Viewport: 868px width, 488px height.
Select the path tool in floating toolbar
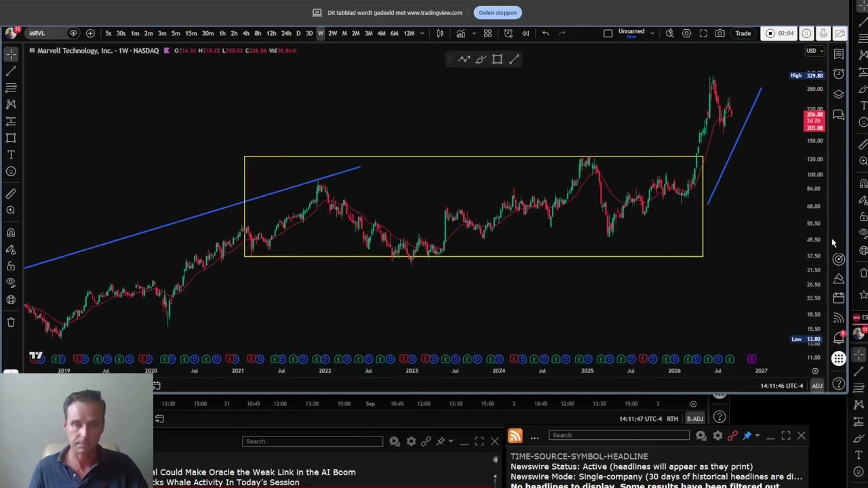click(x=464, y=60)
